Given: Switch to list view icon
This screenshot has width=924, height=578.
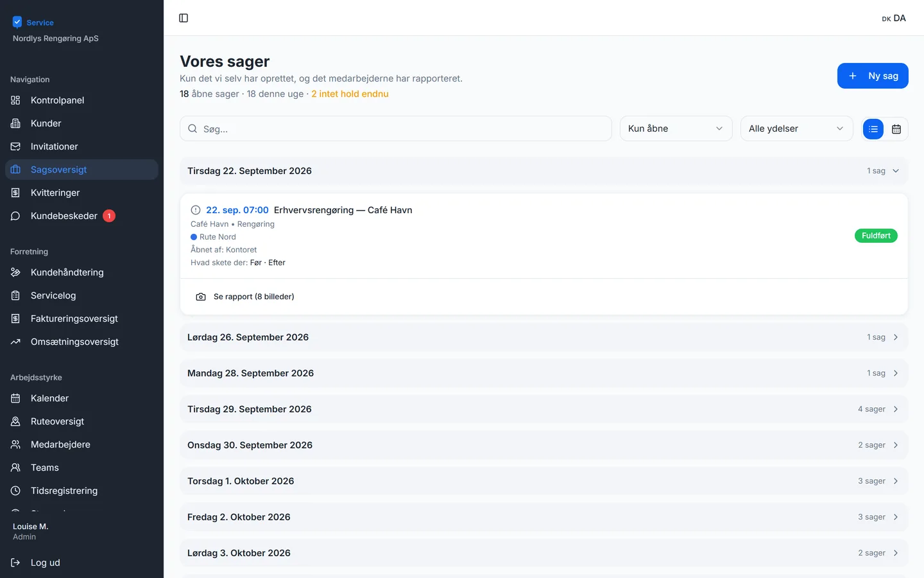Looking at the screenshot, I should coord(873,129).
